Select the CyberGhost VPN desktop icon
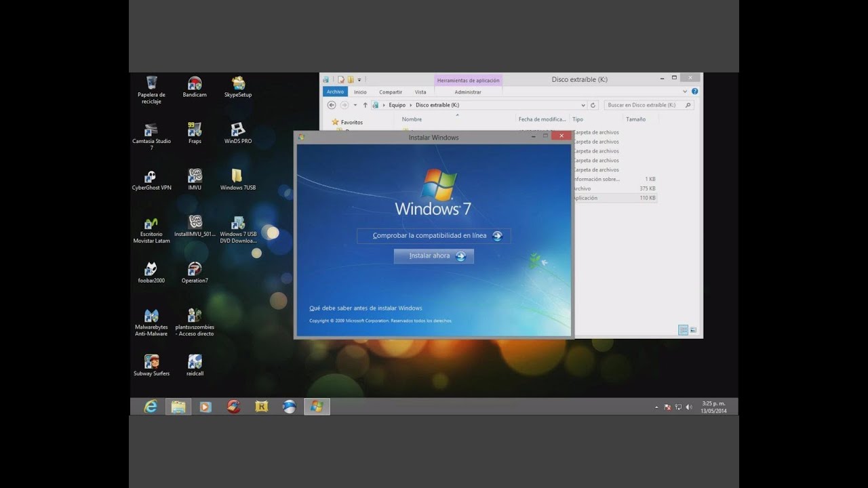Screen dimensions: 868x488 click(x=151, y=180)
